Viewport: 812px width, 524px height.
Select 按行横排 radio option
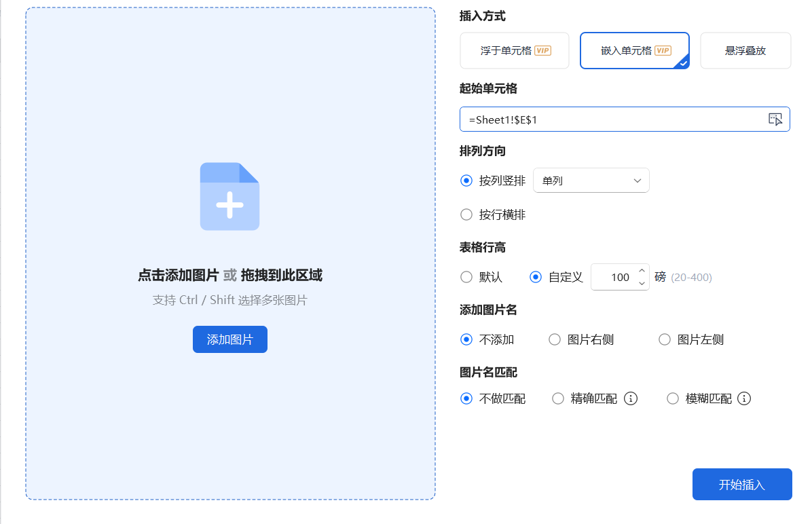pos(466,215)
